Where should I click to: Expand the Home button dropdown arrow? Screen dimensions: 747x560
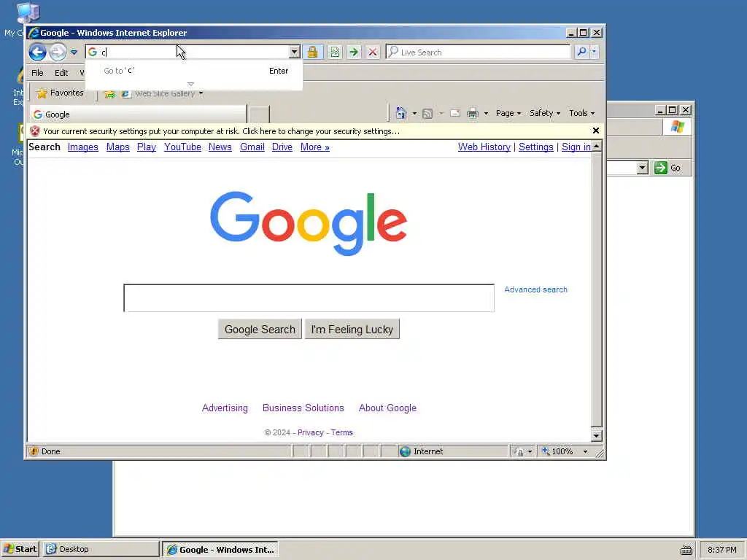[414, 113]
